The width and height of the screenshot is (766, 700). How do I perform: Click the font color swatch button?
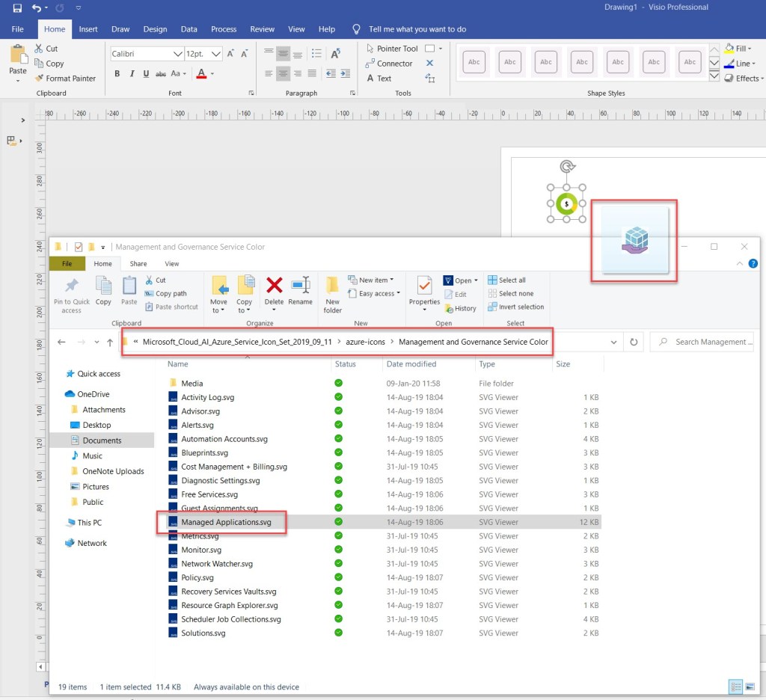pos(200,73)
